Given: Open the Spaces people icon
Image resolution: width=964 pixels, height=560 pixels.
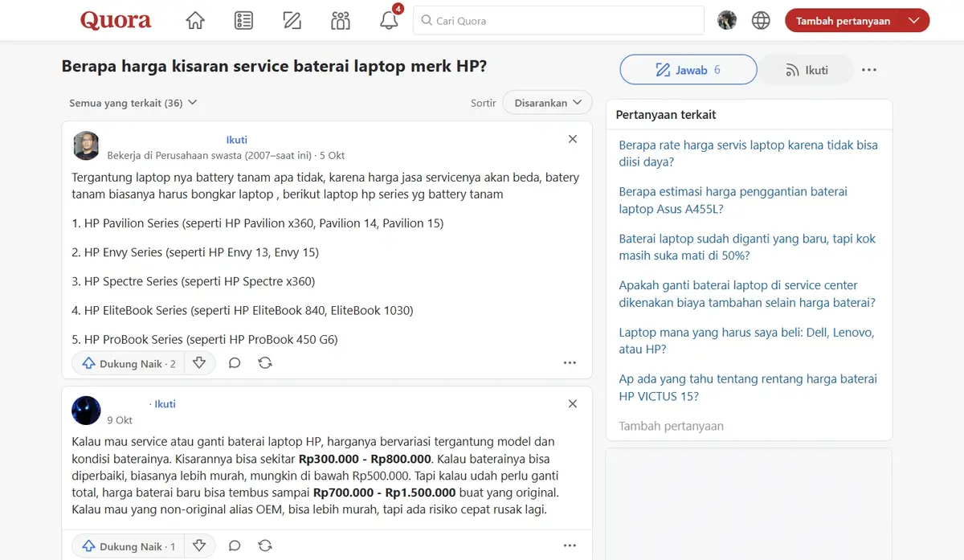Looking at the screenshot, I should pyautogui.click(x=341, y=21).
